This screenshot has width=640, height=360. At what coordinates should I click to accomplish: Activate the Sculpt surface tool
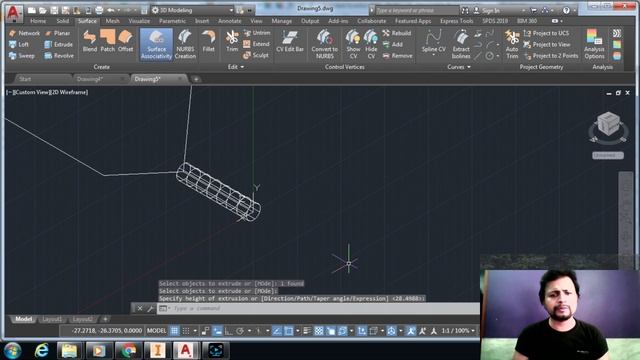[x=256, y=55]
